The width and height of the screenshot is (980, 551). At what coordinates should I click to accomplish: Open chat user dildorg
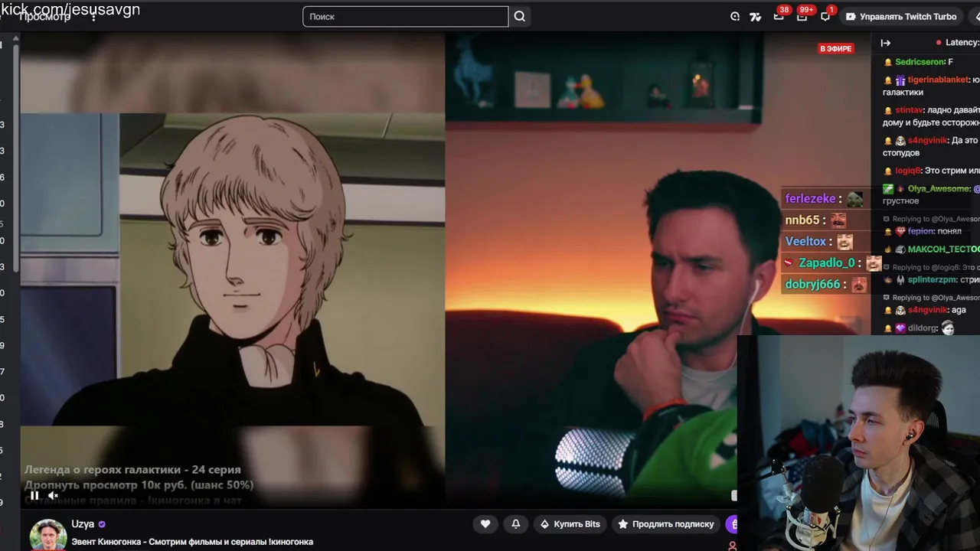(923, 328)
